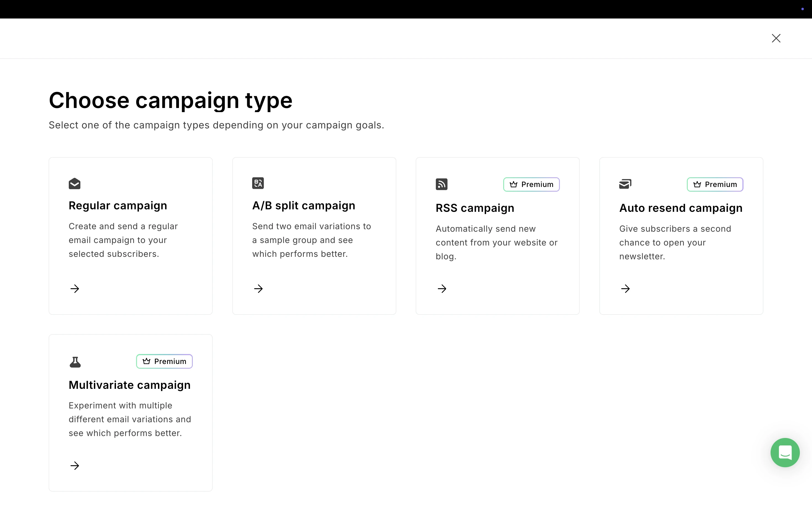The height and width of the screenshot is (528, 812).
Task: Choose the RSS campaign heading
Action: pyautogui.click(x=474, y=208)
